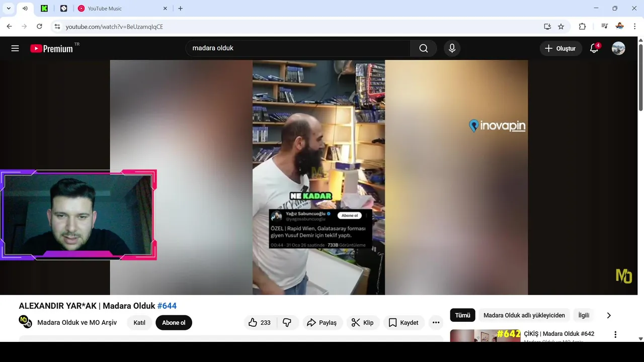Click the channel avatar beside channel name
Viewport: 644px width, 362px height.
coord(25,322)
